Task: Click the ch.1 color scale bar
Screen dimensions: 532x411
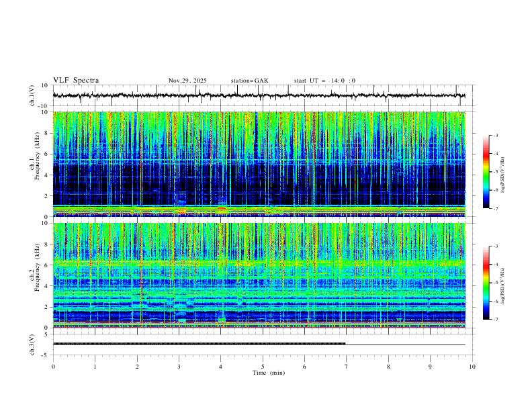Action: [x=486, y=172]
